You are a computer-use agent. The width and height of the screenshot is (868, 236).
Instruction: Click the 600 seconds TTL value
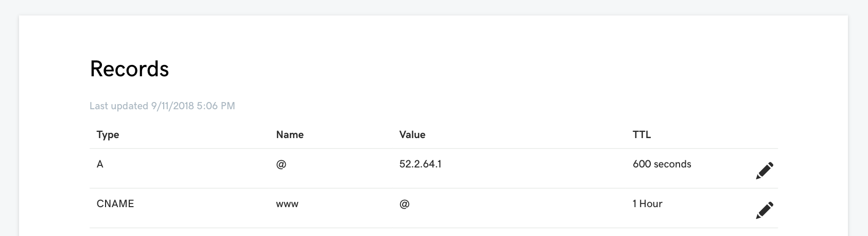point(662,164)
